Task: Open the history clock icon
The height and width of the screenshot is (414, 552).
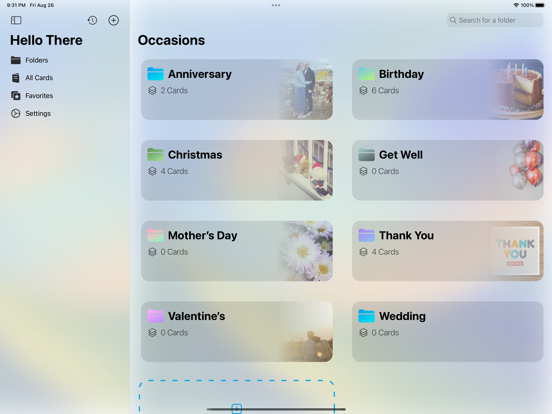Action: tap(92, 20)
